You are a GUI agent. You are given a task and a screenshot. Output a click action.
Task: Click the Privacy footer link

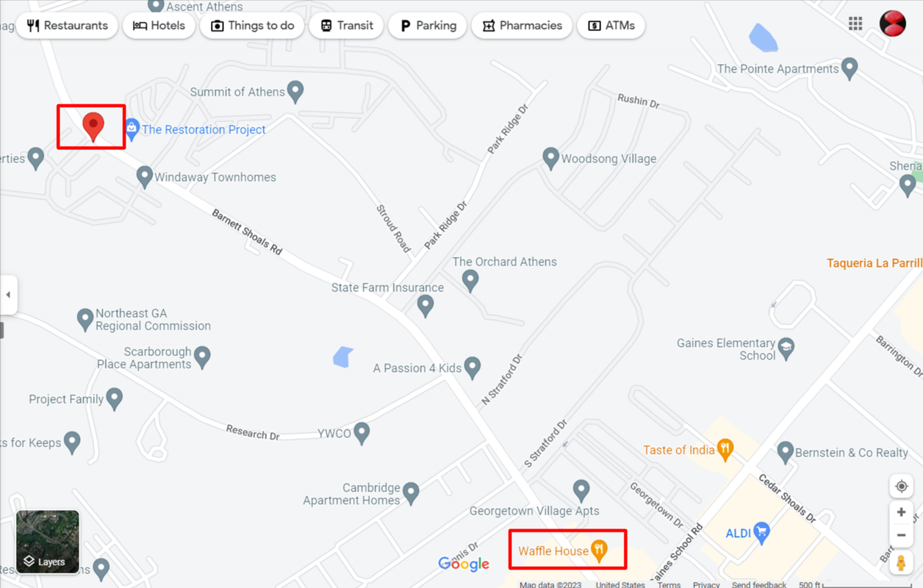pyautogui.click(x=706, y=585)
